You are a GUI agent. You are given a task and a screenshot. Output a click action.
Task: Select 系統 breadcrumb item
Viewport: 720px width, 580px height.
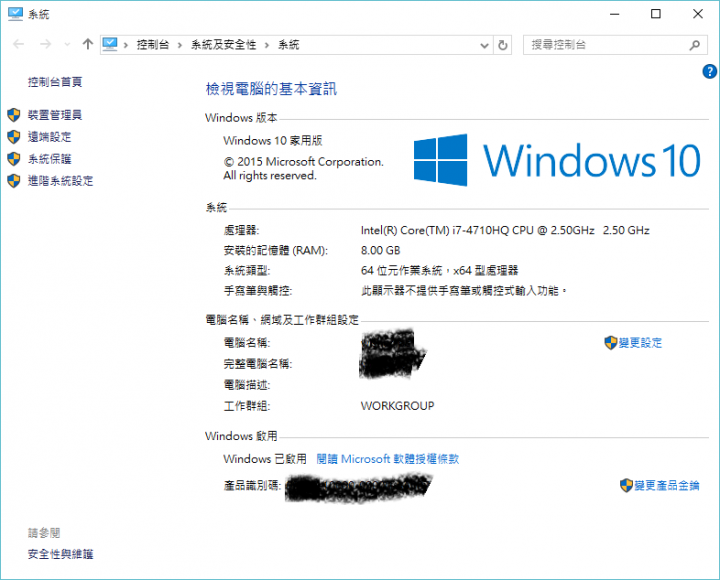(288, 45)
